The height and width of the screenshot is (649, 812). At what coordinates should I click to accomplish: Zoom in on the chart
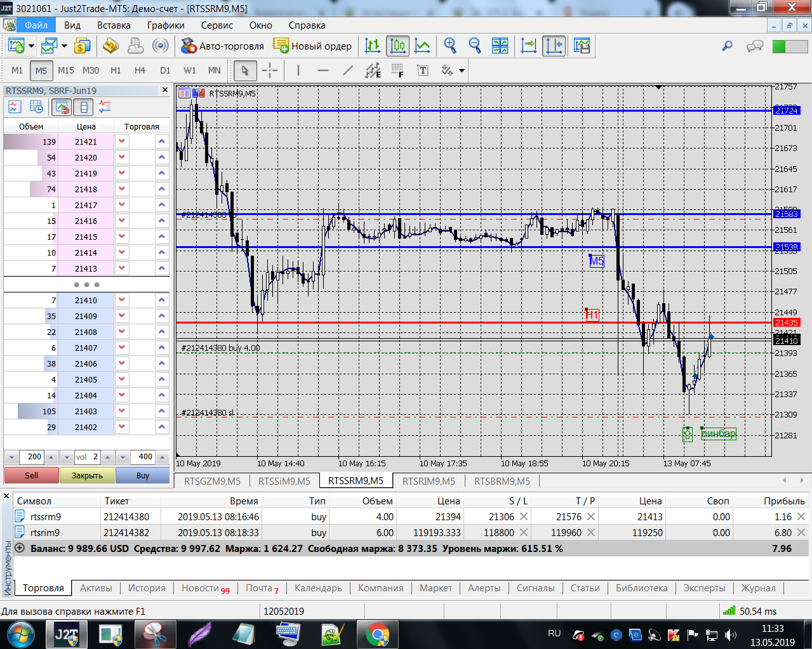(x=450, y=46)
